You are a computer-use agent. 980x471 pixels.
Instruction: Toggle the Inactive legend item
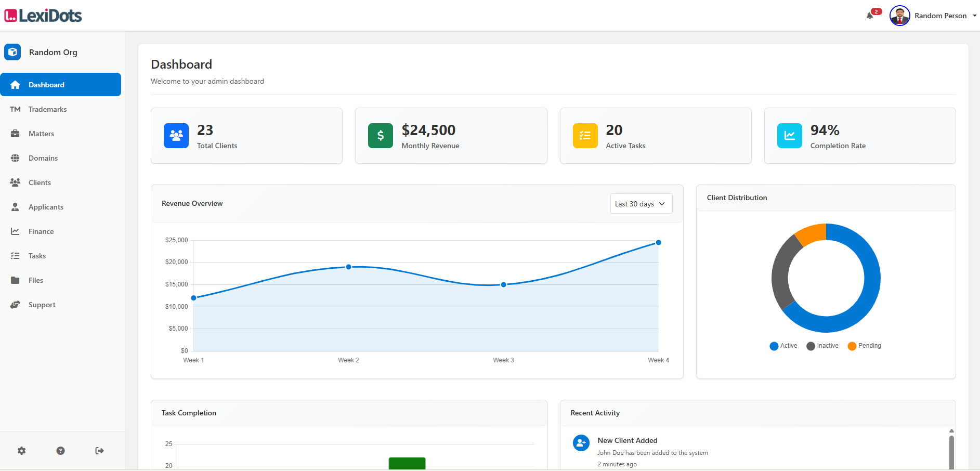click(x=822, y=346)
